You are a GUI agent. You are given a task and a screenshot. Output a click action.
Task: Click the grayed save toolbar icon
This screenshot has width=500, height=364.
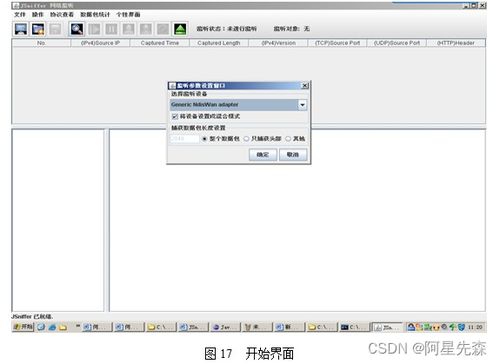(55, 29)
